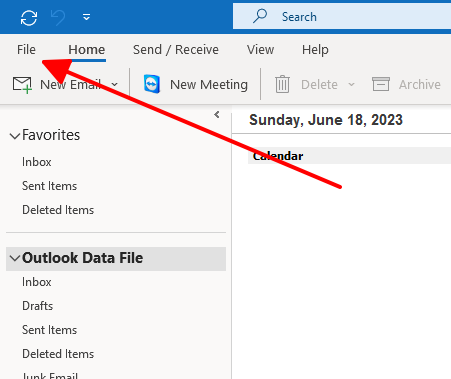Image resolution: width=451 pixels, height=379 pixels.
Task: Click inside the Search box
Action: tap(342, 17)
